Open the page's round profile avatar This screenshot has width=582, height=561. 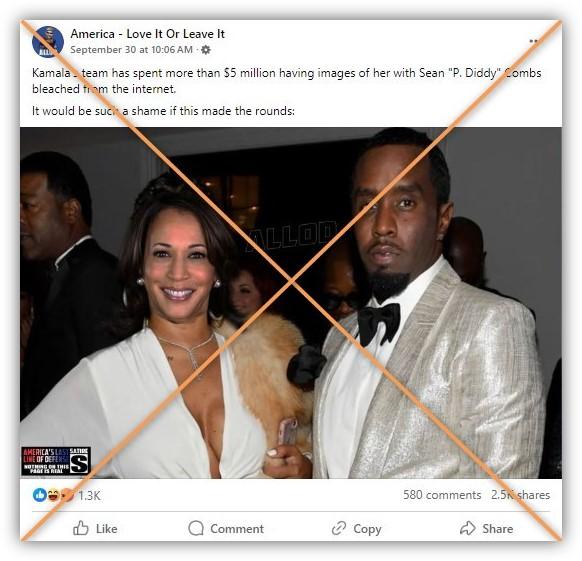48,42
